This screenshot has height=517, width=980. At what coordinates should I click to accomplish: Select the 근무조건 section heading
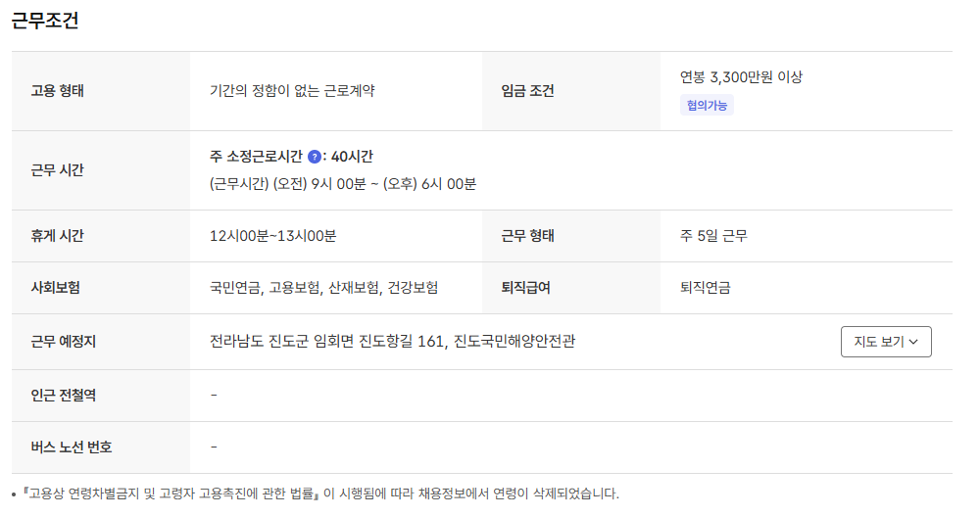point(45,22)
